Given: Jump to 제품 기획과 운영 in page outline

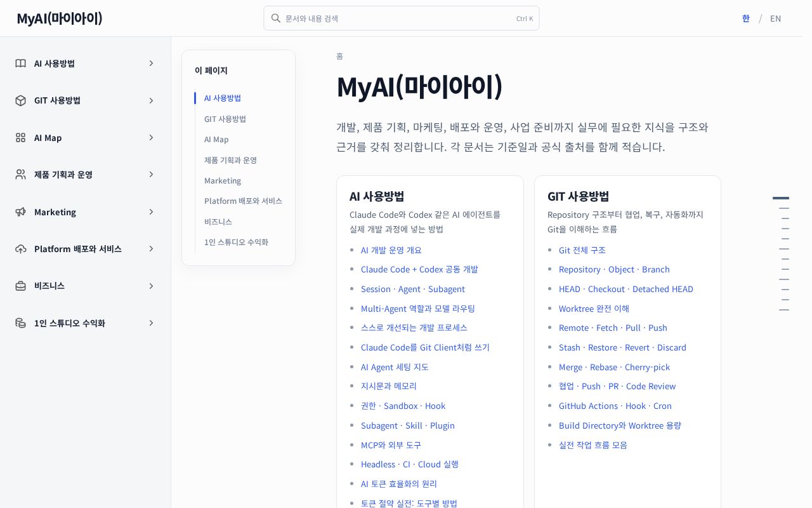Looking at the screenshot, I should coord(230,160).
